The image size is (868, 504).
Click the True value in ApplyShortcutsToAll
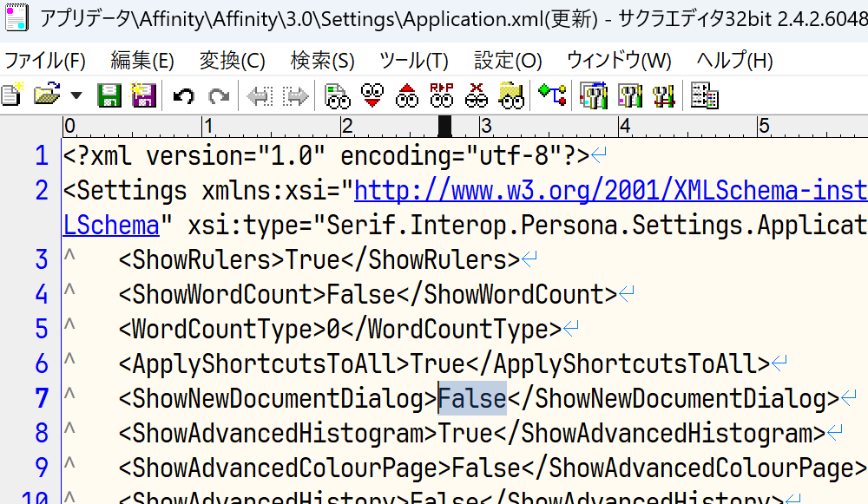437,364
